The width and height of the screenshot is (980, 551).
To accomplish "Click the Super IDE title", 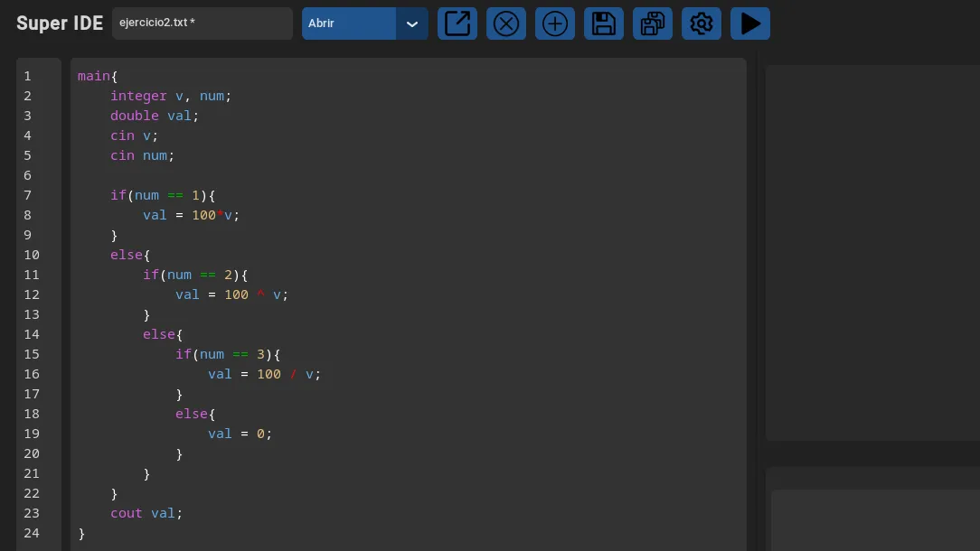I will click(60, 23).
